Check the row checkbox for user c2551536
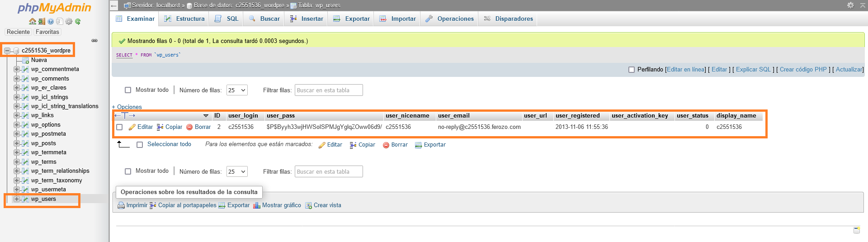The height and width of the screenshot is (242, 868). click(119, 127)
